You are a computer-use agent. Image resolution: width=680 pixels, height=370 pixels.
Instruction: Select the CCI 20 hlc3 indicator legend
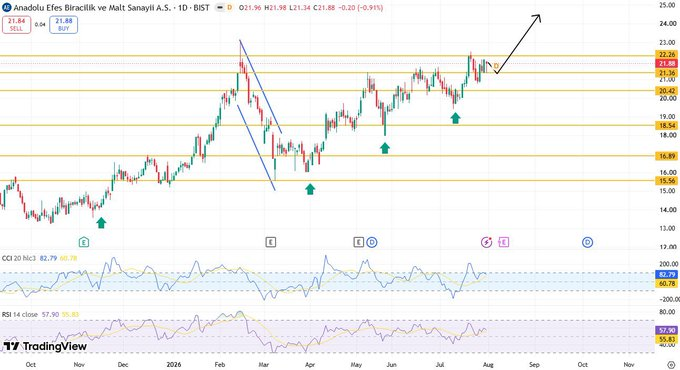(x=20, y=258)
